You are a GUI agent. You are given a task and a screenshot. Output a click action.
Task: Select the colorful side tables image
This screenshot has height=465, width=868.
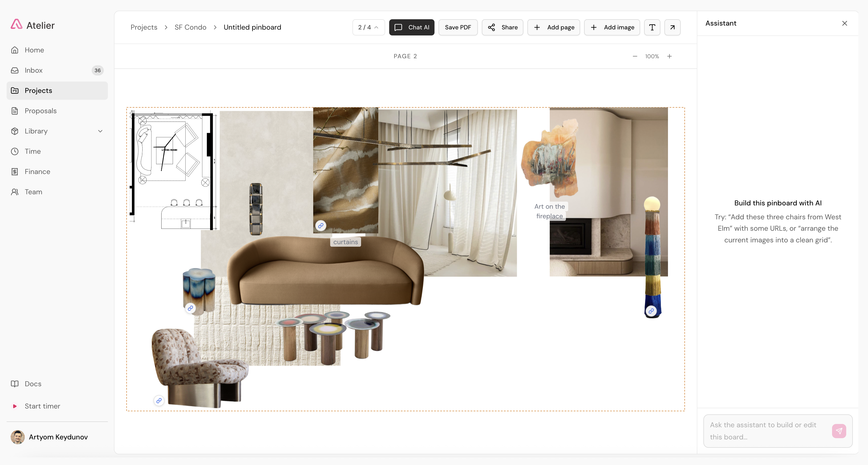tap(333, 338)
